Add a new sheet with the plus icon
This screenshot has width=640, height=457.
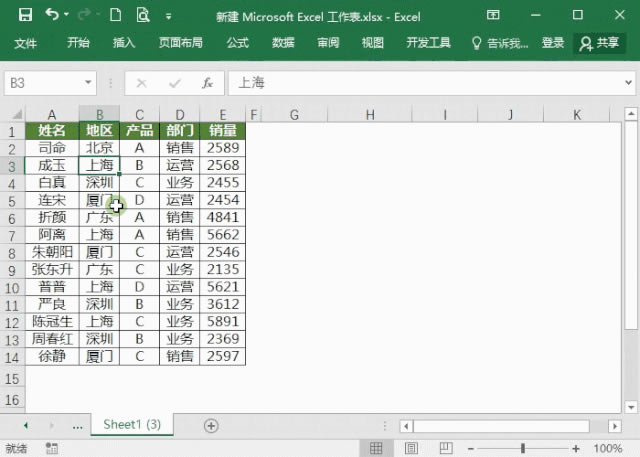[x=211, y=425]
